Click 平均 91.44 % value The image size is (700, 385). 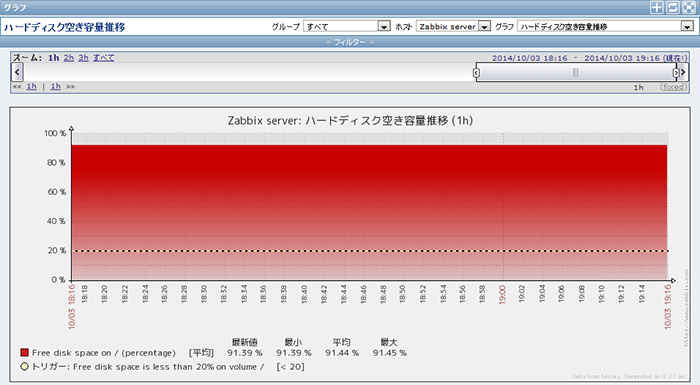(x=342, y=353)
